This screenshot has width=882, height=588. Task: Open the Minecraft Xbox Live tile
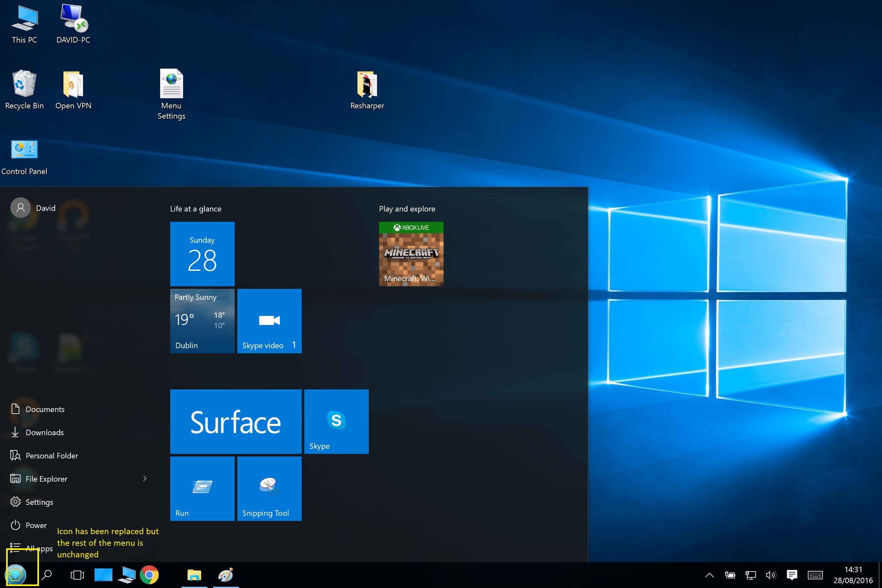point(411,254)
